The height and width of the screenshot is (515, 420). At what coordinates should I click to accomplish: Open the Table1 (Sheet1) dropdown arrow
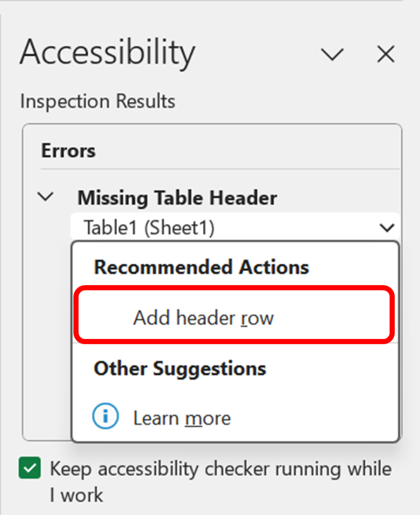tap(387, 227)
